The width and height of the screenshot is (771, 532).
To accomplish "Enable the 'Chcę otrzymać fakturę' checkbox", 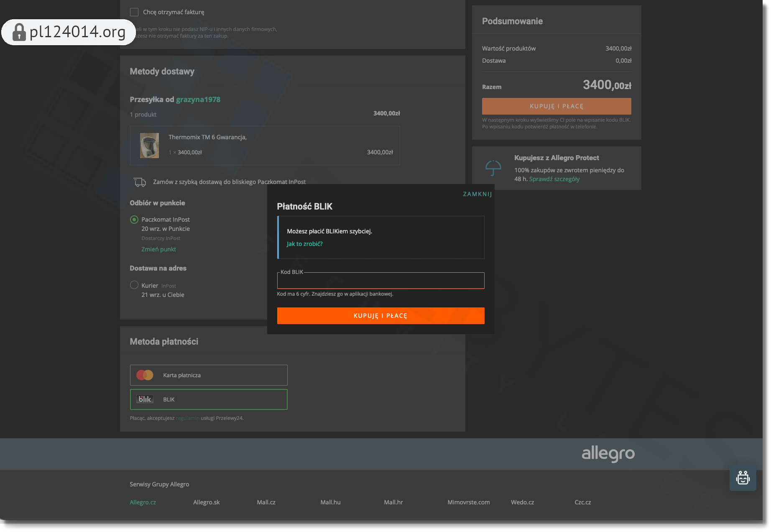I will click(x=134, y=12).
